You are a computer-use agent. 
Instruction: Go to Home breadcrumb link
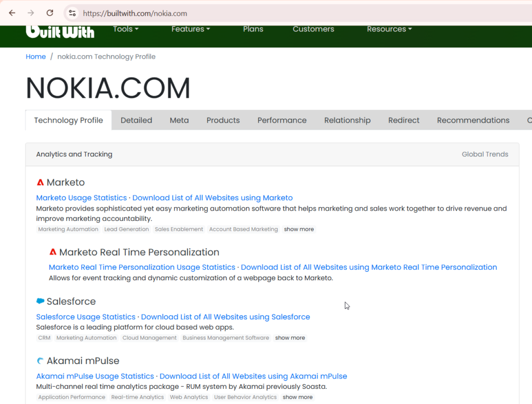(x=36, y=57)
